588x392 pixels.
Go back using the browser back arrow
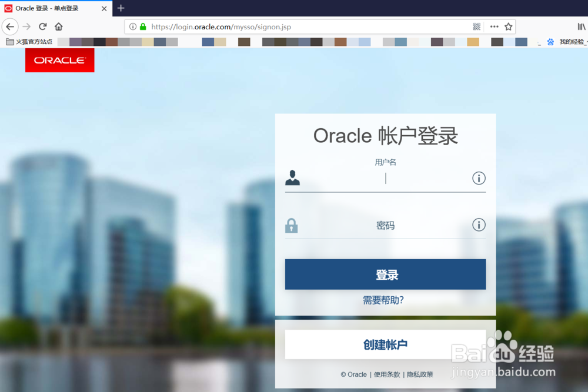click(x=10, y=26)
